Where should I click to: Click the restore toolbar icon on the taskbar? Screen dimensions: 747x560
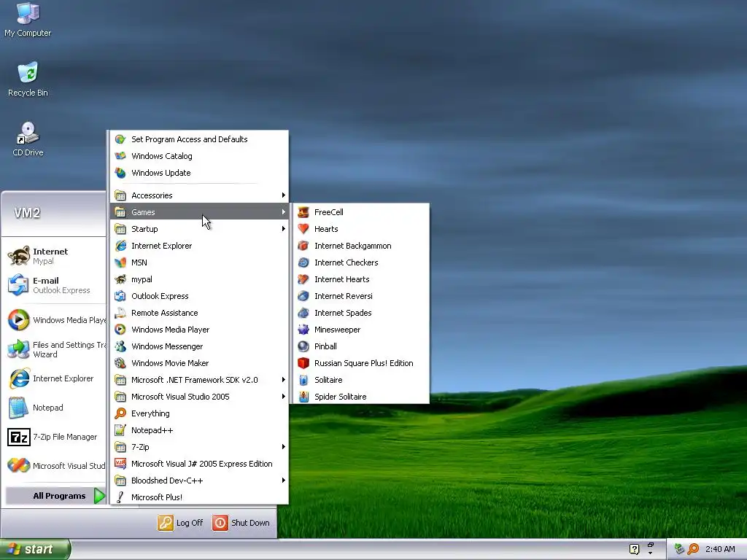[651, 544]
